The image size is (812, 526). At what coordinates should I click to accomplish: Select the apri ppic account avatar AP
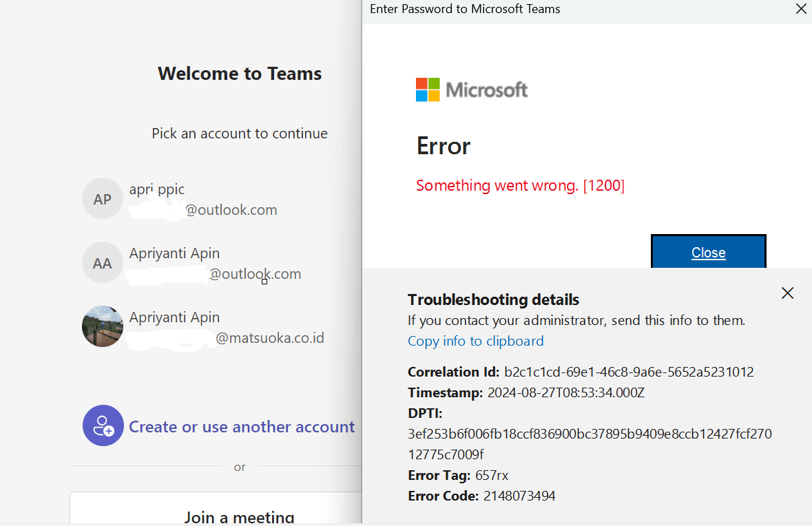click(103, 198)
